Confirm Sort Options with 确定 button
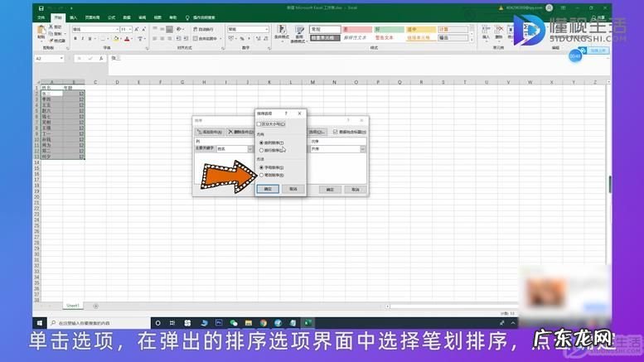The image size is (644, 362). 268,189
